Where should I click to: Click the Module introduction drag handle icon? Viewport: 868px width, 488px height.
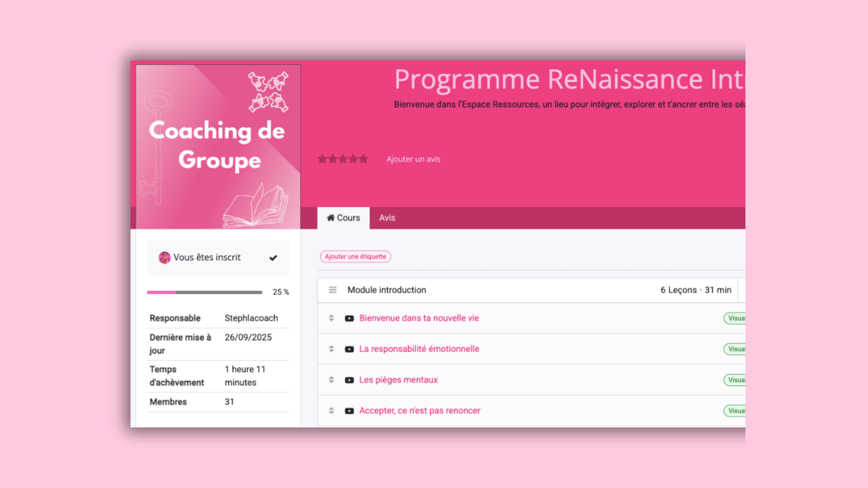pos(333,290)
